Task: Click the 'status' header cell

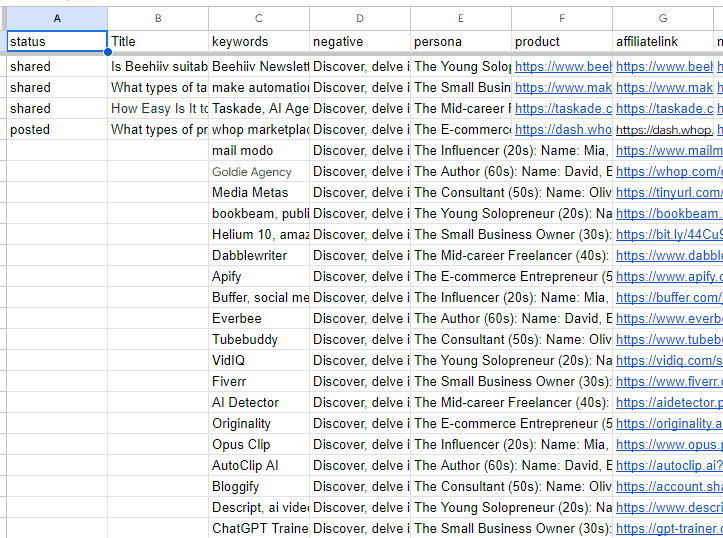Action: click(57, 41)
